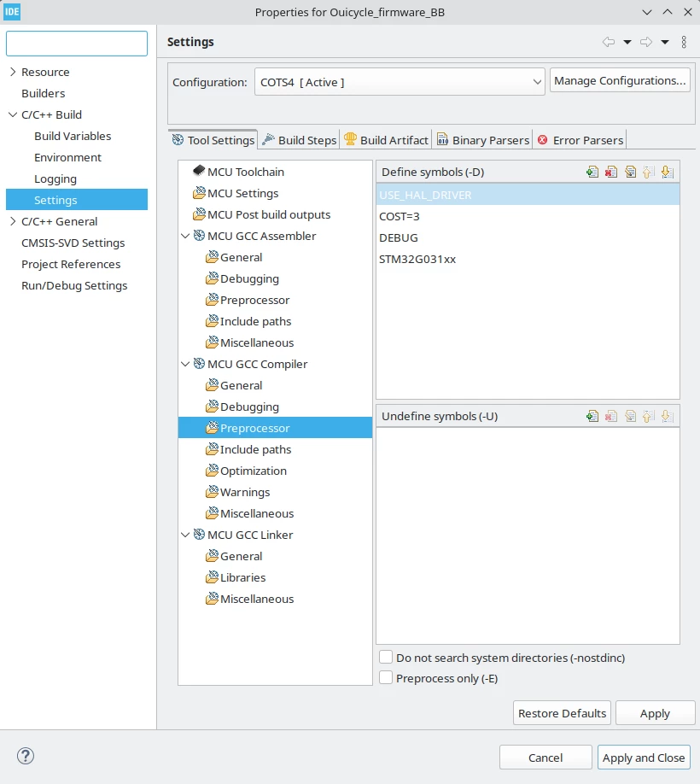Viewport: 700px width, 784px height.
Task: Move down icon in Undefine symbols toolbar
Action: 667,416
